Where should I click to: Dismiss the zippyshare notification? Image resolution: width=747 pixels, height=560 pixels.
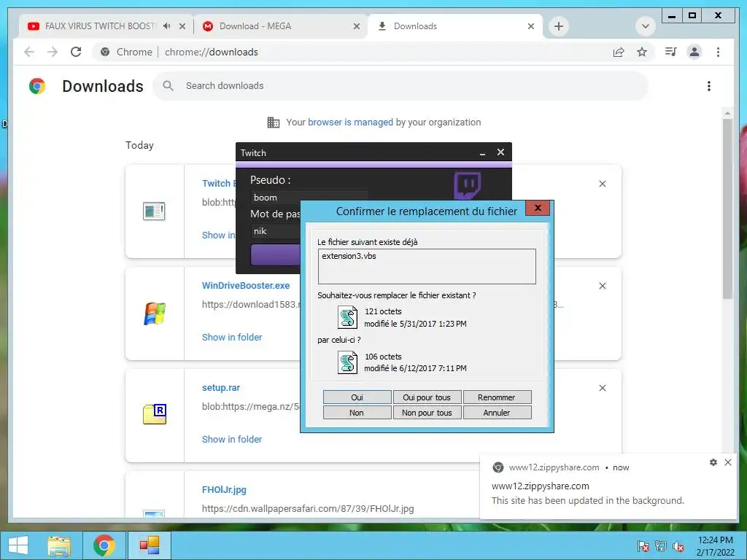click(728, 462)
